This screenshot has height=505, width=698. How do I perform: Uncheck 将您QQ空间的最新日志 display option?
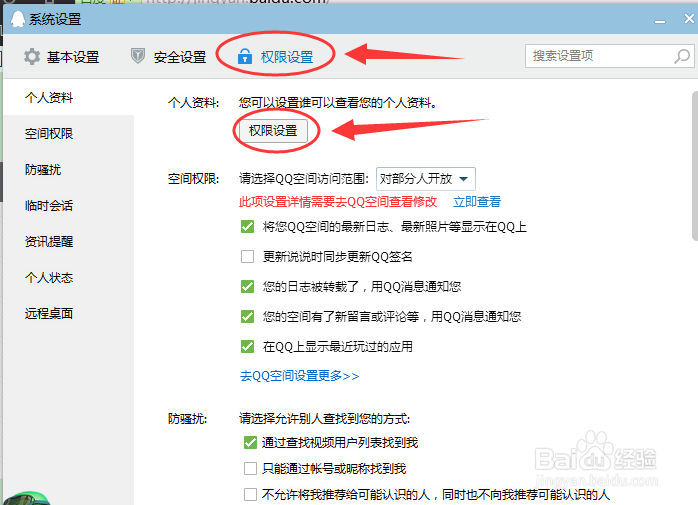tap(248, 227)
